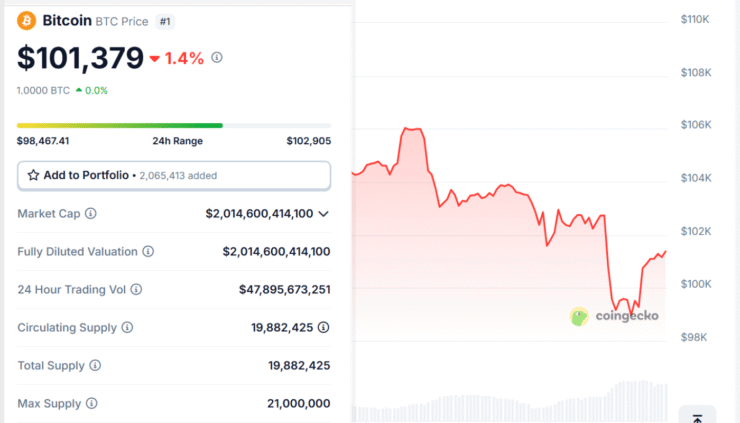Open the Max Supply info icon
Screen dimensions: 740x423
(92, 403)
